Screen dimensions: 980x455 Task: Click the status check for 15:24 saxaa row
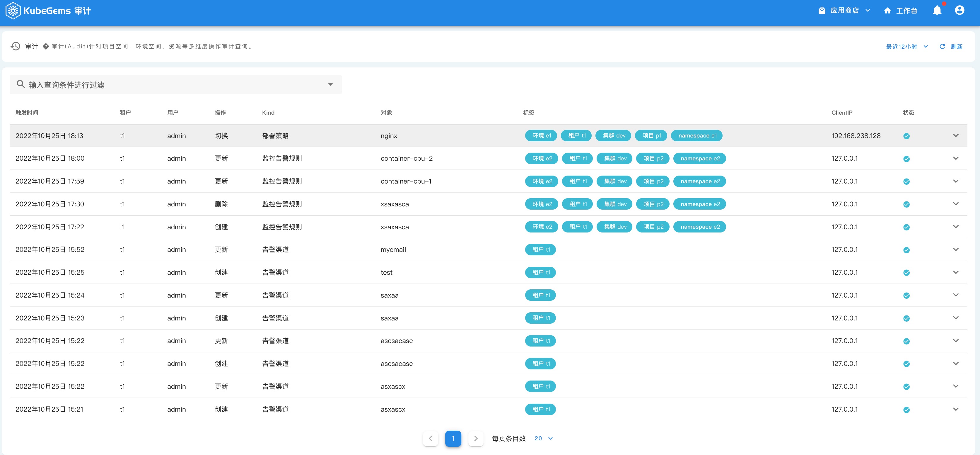pos(906,296)
